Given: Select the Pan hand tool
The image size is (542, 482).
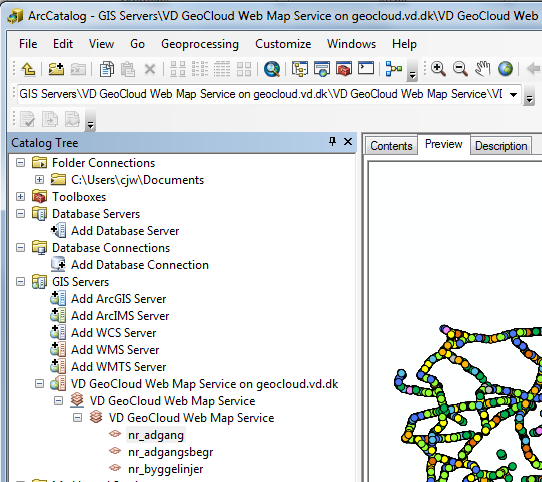Looking at the screenshot, I should (x=483, y=68).
